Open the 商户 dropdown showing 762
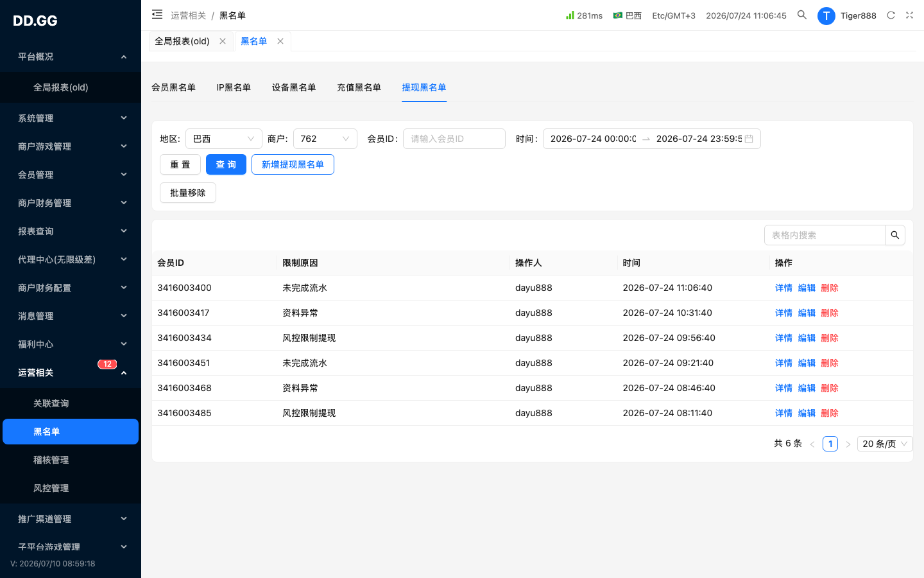This screenshot has width=924, height=578. point(325,139)
